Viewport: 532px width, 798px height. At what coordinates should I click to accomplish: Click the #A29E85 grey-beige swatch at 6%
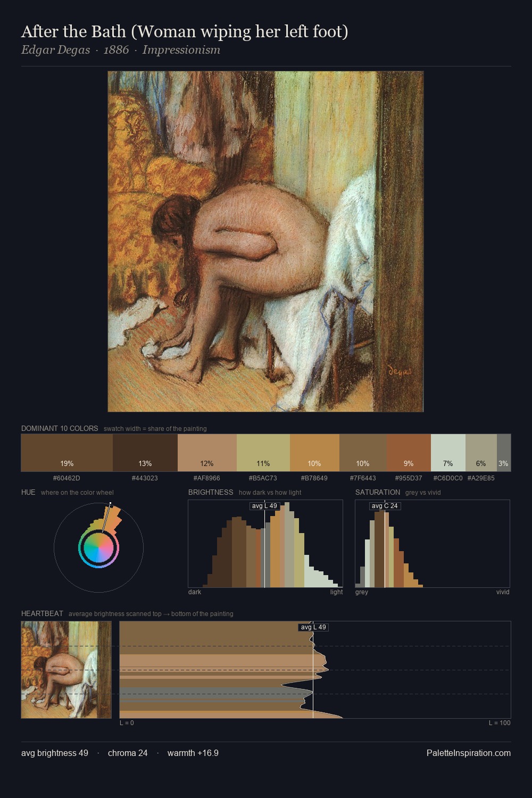tap(481, 453)
